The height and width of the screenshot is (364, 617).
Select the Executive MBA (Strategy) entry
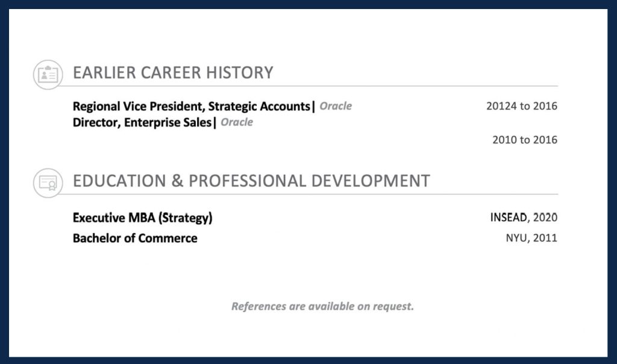coord(142,218)
